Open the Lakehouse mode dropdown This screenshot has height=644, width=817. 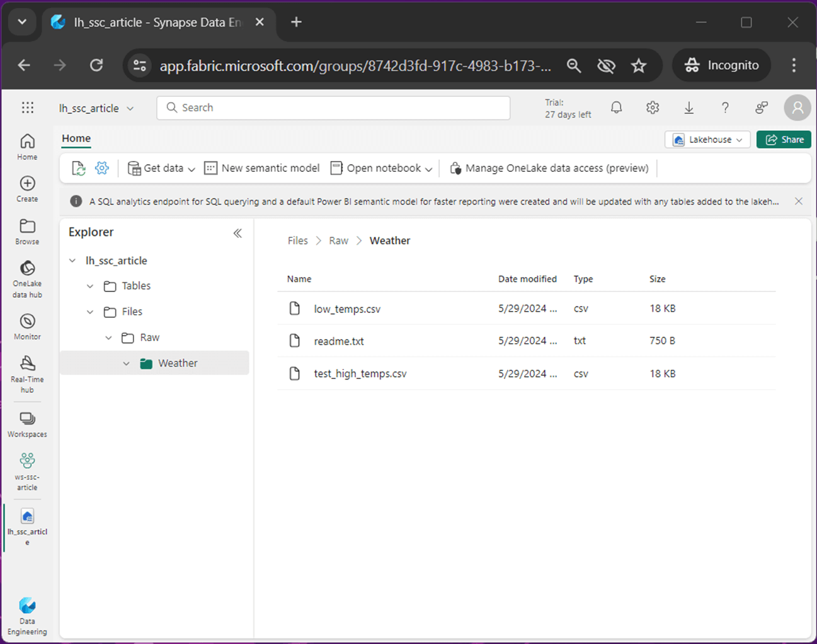707,140
